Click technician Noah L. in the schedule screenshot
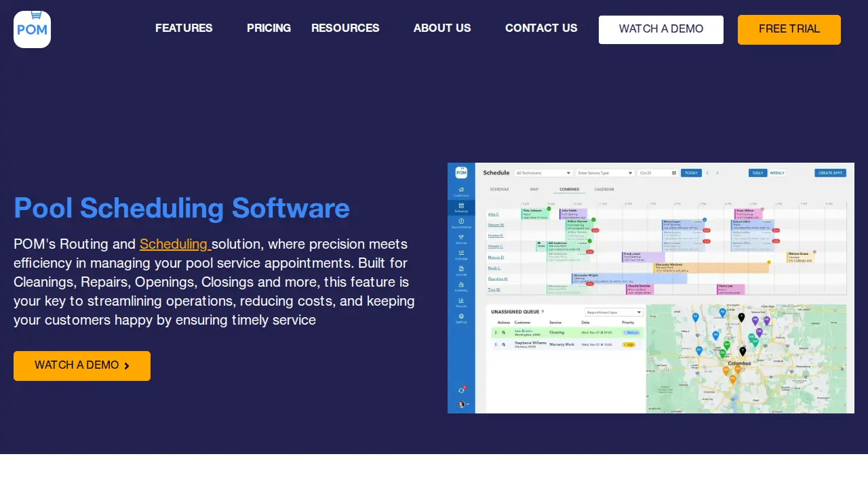Viewport: 868px width, 488px height. [494, 268]
